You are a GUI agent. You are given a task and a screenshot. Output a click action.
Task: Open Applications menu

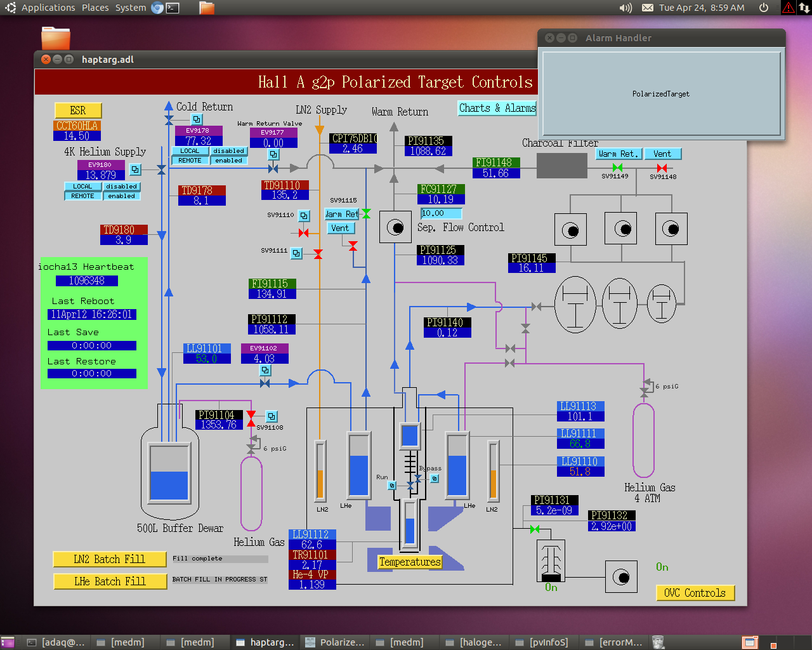48,8
